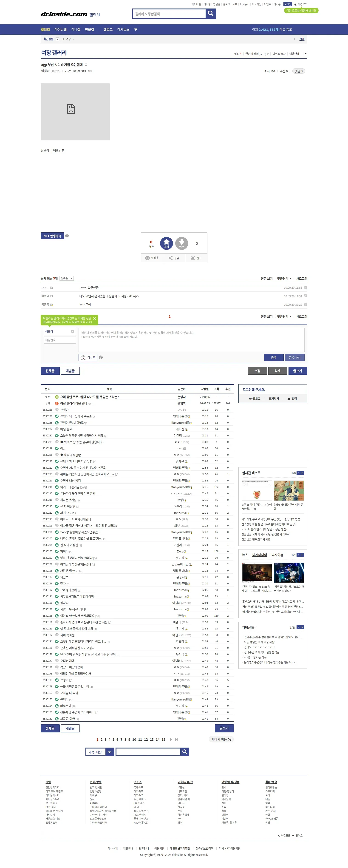This screenshot has width=348, height=868.
Task: Expand the main menu arrow next to 디시뉴스
Action: (136, 30)
